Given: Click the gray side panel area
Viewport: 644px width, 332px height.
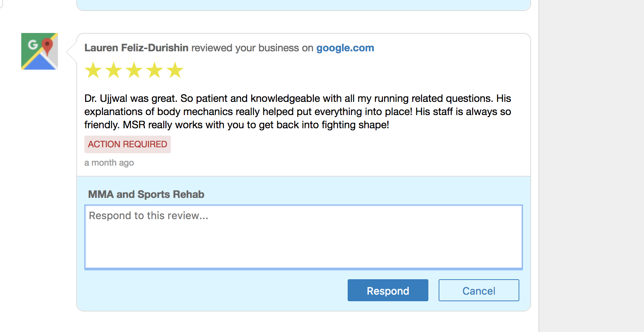Looking at the screenshot, I should point(591,166).
